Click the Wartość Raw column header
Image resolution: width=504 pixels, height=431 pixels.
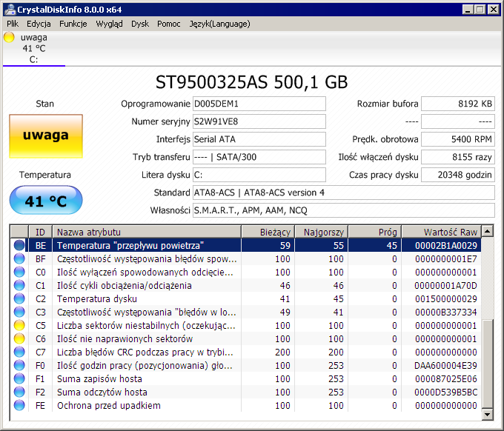[x=441, y=232]
